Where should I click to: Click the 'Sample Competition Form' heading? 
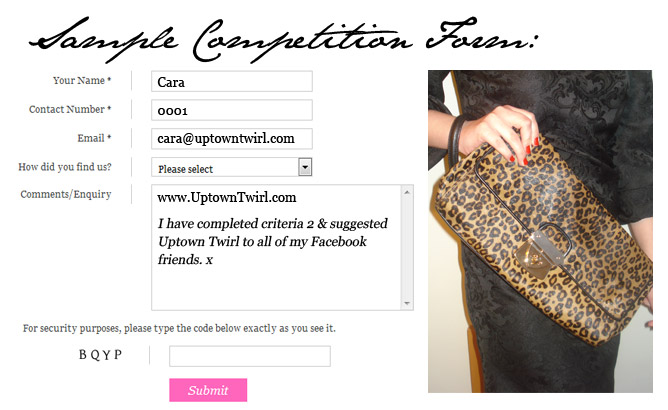coord(283,40)
